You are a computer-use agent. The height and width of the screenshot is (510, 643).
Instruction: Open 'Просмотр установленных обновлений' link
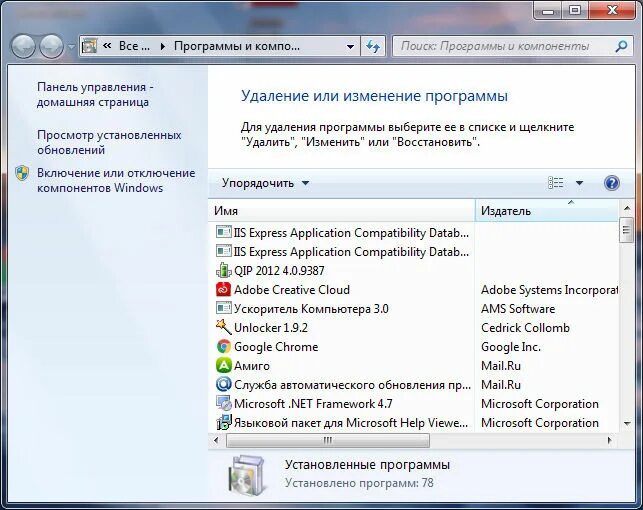click(109, 142)
